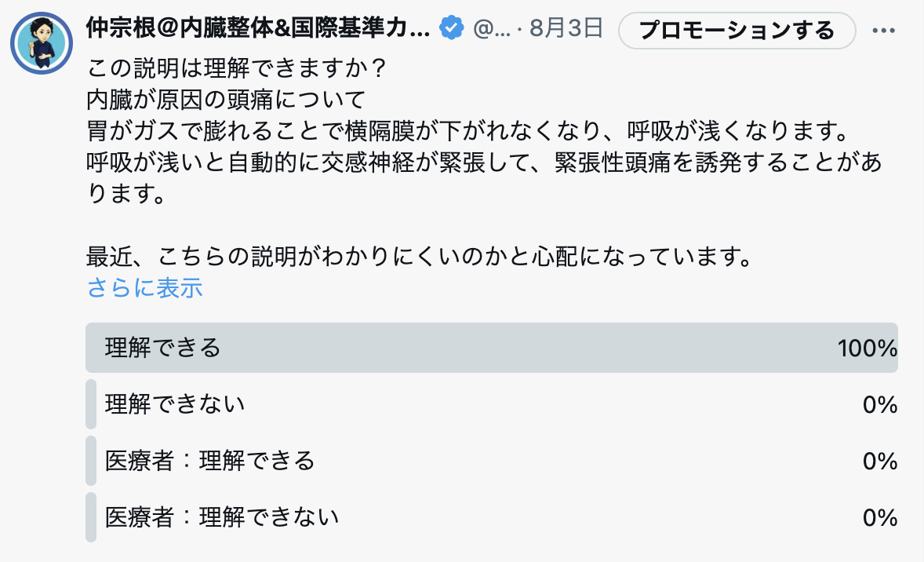The height and width of the screenshot is (562, 924).
Task: Click the first line この説明は理解できますか?
Action: coord(236,68)
